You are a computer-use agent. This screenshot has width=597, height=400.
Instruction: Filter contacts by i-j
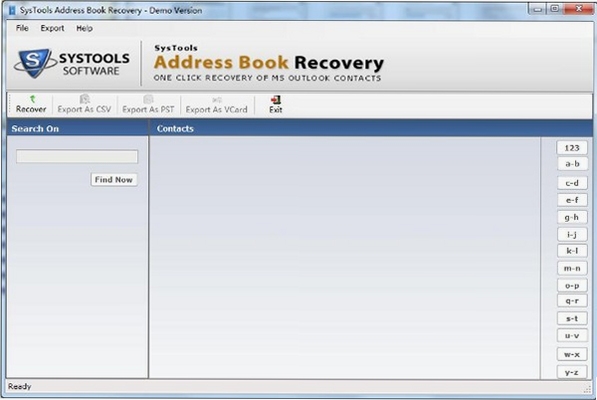tap(572, 234)
